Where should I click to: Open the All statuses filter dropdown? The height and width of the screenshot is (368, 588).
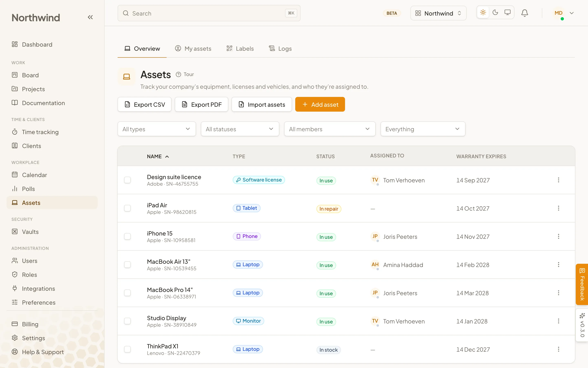click(x=240, y=129)
